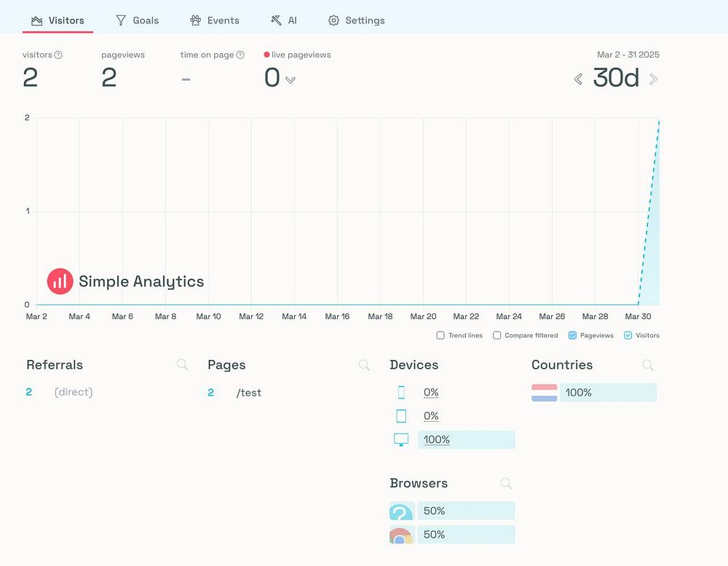
Task: Click the time on page help icon
Action: [240, 55]
